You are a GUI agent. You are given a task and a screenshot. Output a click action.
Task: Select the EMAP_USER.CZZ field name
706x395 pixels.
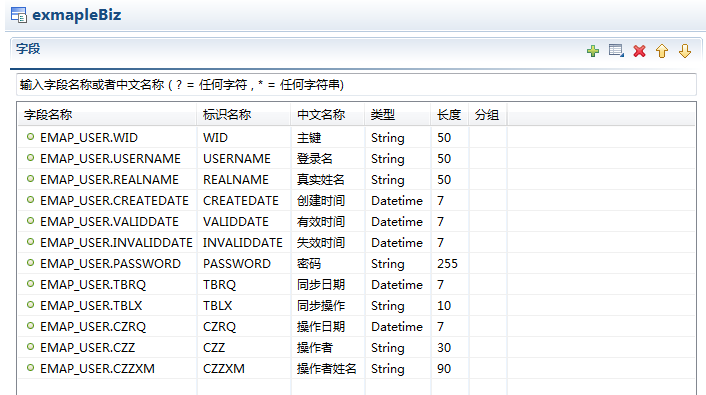[87, 348]
